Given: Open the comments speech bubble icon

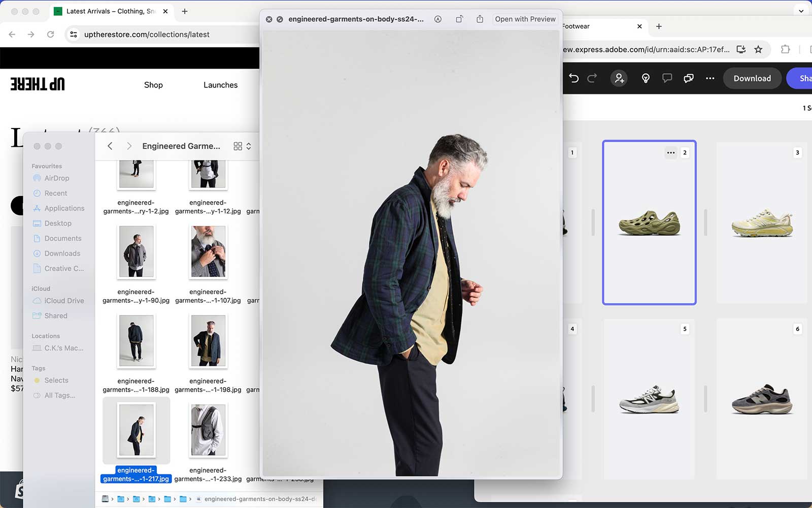Looking at the screenshot, I should (667, 78).
